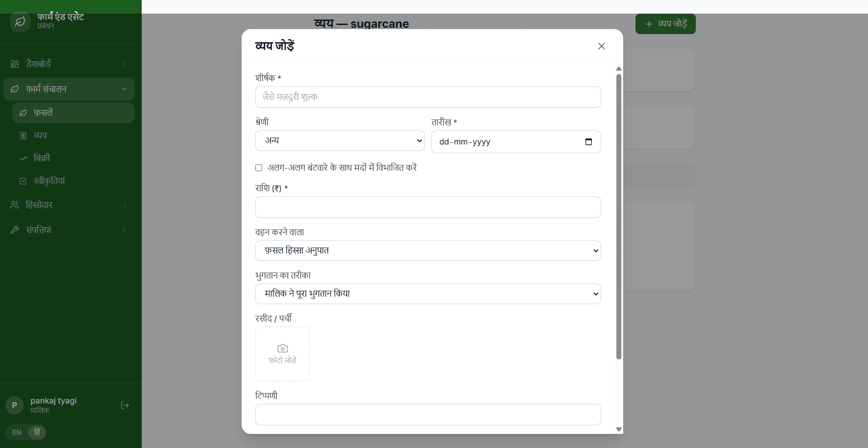Collapse the फार्म संचालन section chevron
The width and height of the screenshot is (868, 448).
pyautogui.click(x=124, y=89)
